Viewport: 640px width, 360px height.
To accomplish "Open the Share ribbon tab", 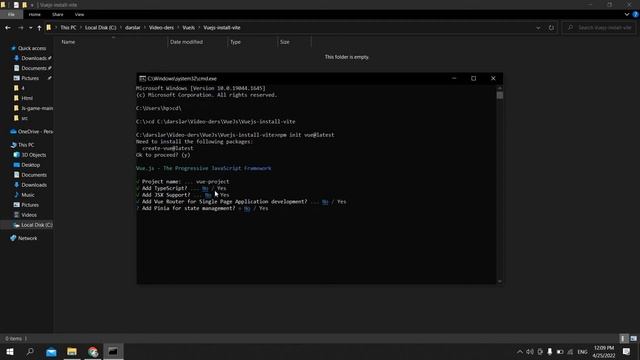I will (58, 14).
